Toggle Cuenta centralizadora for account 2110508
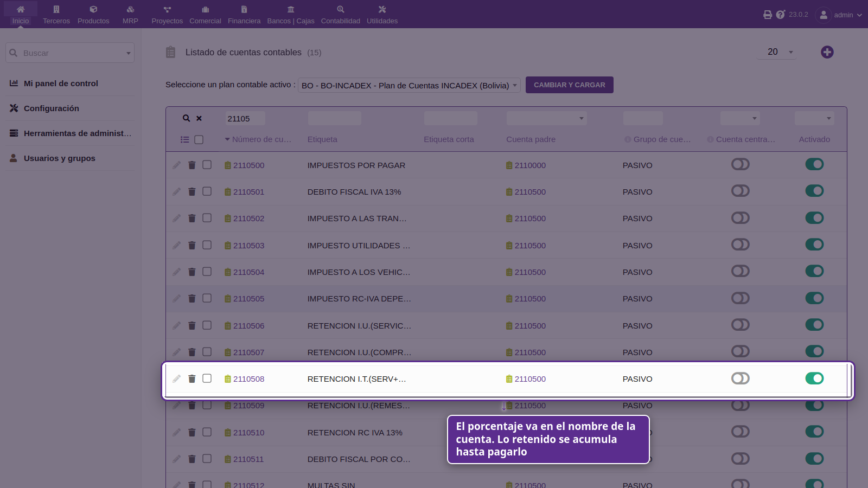The height and width of the screenshot is (488, 868). pos(741,378)
